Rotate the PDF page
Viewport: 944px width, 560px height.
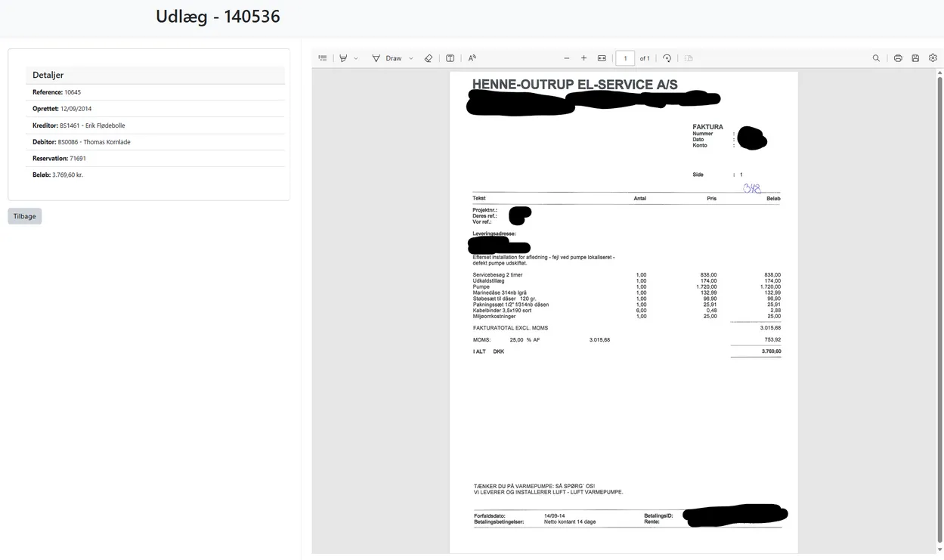pyautogui.click(x=667, y=58)
